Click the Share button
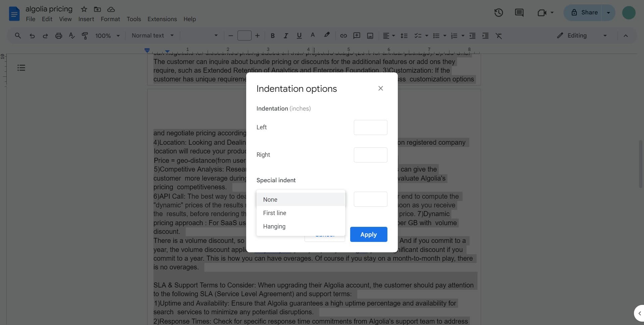 pos(583,13)
